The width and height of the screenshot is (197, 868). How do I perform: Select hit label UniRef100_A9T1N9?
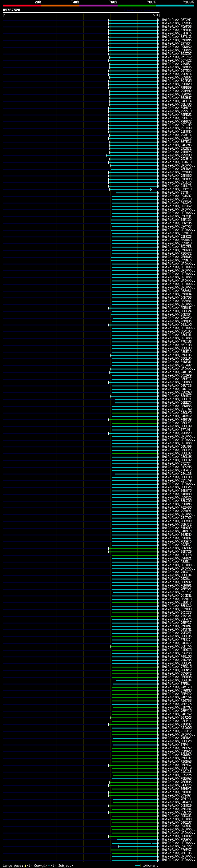click(177, 125)
